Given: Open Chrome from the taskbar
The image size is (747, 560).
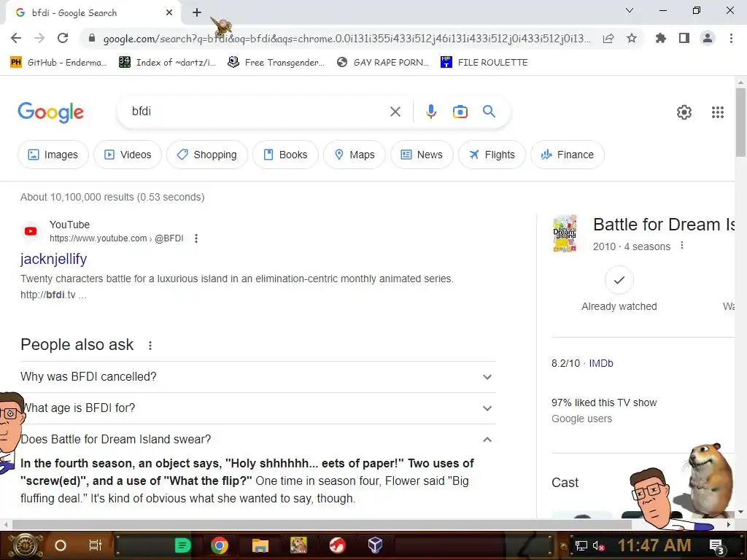Looking at the screenshot, I should point(220,545).
